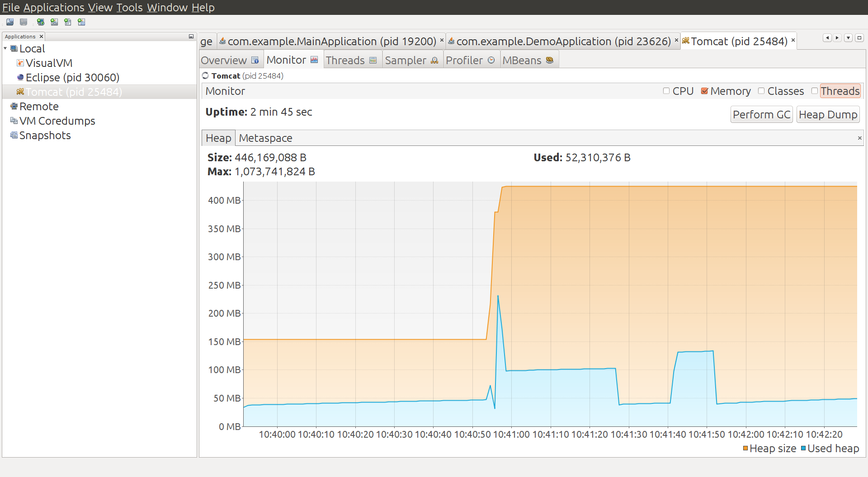Click the Heap Dump button

pyautogui.click(x=827, y=115)
